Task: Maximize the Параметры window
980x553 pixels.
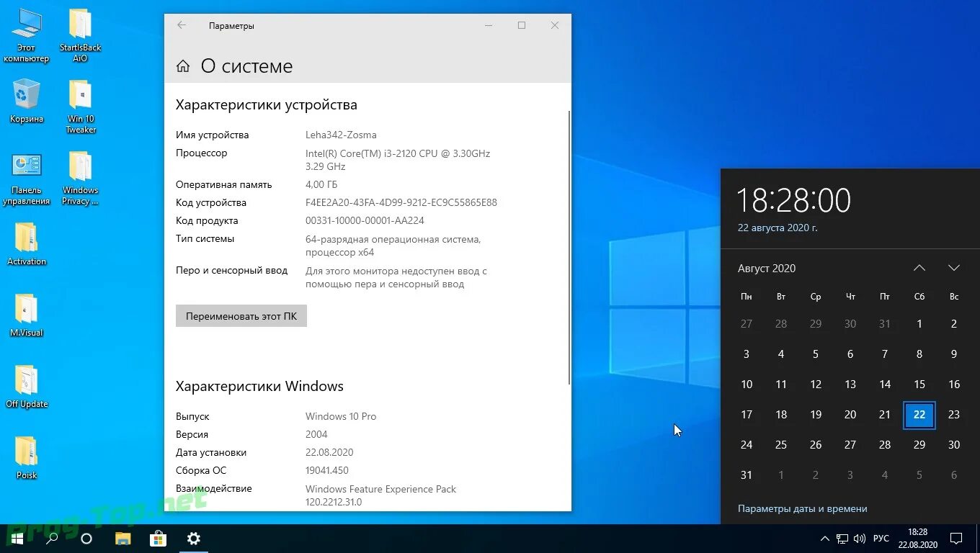Action: (x=522, y=25)
